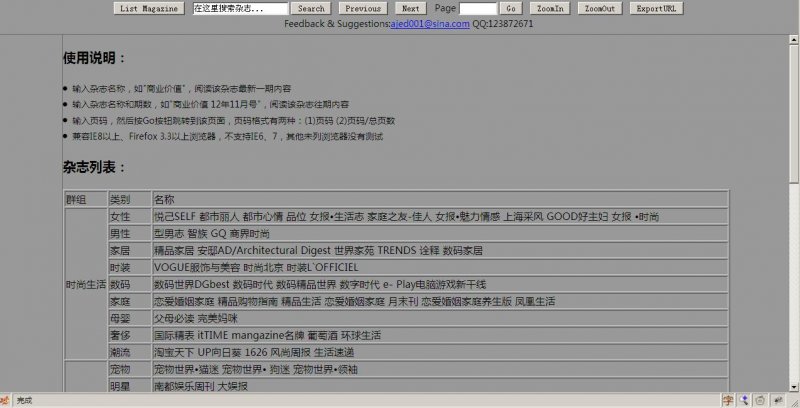The image size is (800, 408).
Task: Click 风尚周报 magazine name
Action: tap(290, 352)
